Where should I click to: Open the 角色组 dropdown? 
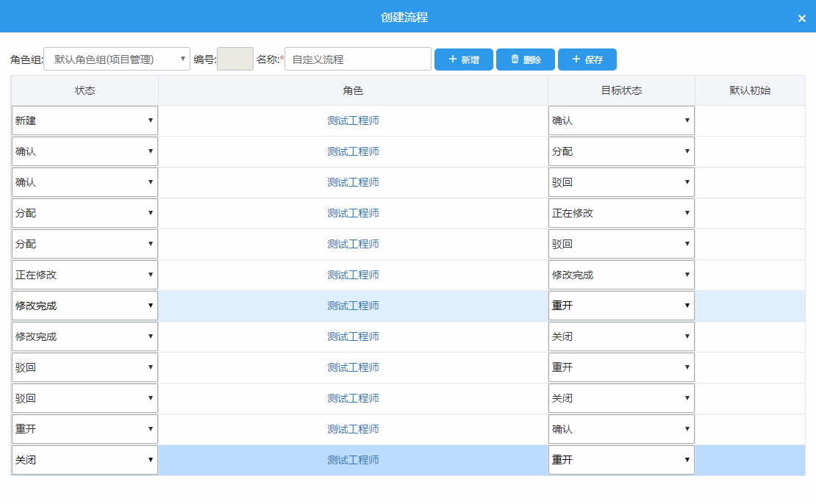117,60
